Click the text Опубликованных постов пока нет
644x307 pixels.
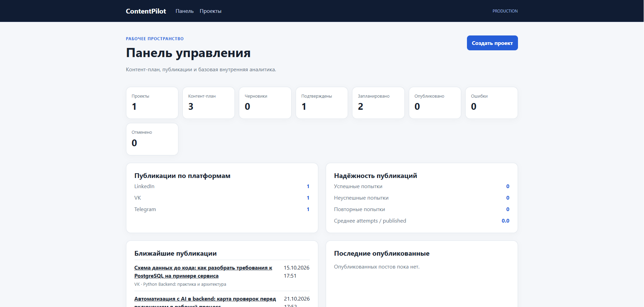tap(377, 267)
